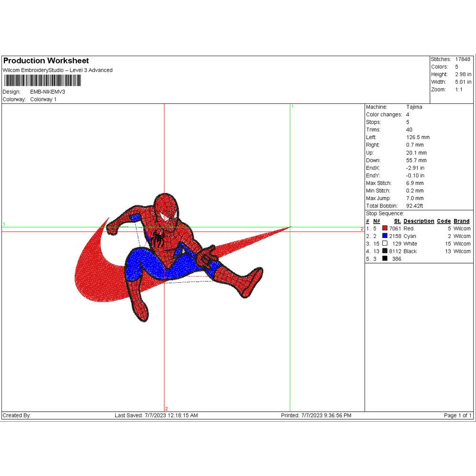Click the Zoom 1:1 value

(x=458, y=89)
